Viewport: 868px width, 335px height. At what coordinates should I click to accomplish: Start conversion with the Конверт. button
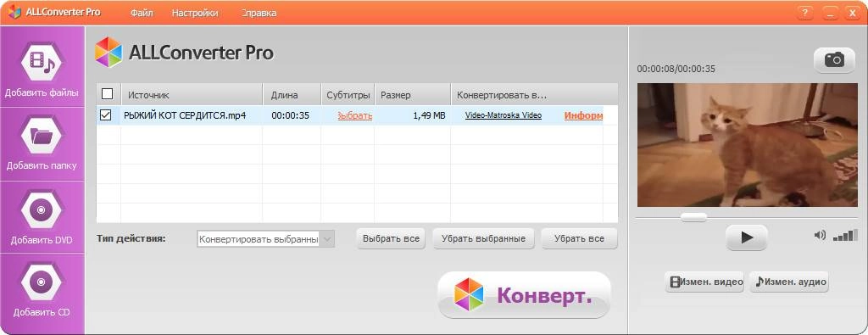(524, 295)
